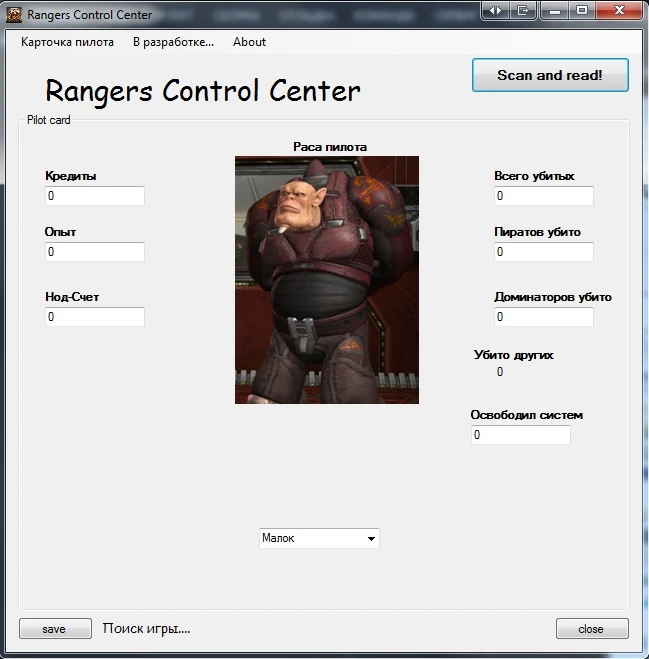Focus the Всего убитых input field
Image resolution: width=649 pixels, height=659 pixels.
point(544,196)
